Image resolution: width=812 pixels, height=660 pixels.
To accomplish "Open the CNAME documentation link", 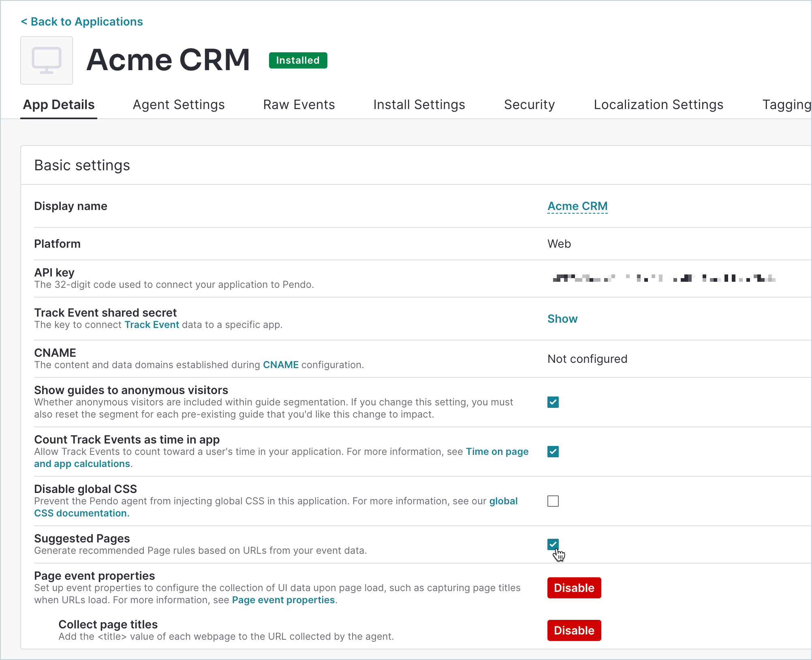I will click(x=281, y=365).
